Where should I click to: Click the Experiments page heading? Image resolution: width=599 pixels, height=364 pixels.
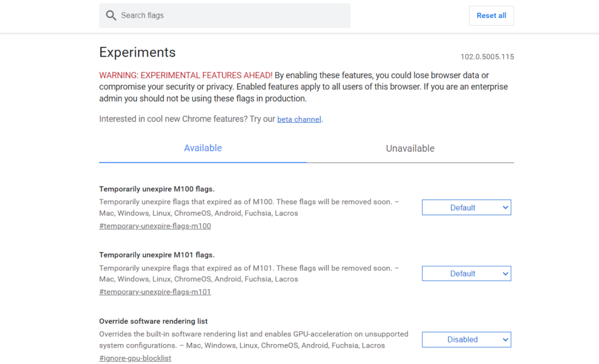[137, 52]
